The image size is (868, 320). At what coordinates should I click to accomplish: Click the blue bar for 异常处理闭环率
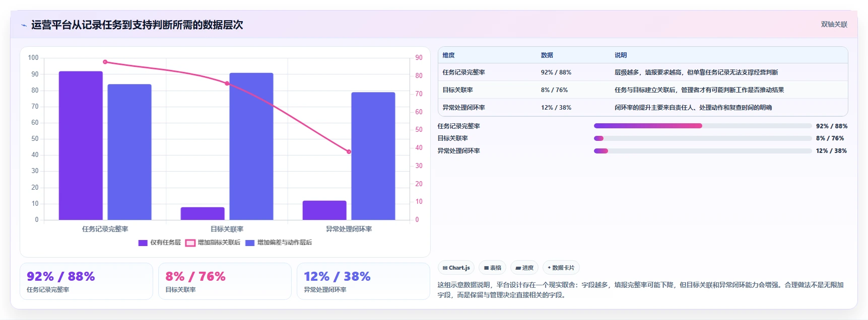coord(373,156)
